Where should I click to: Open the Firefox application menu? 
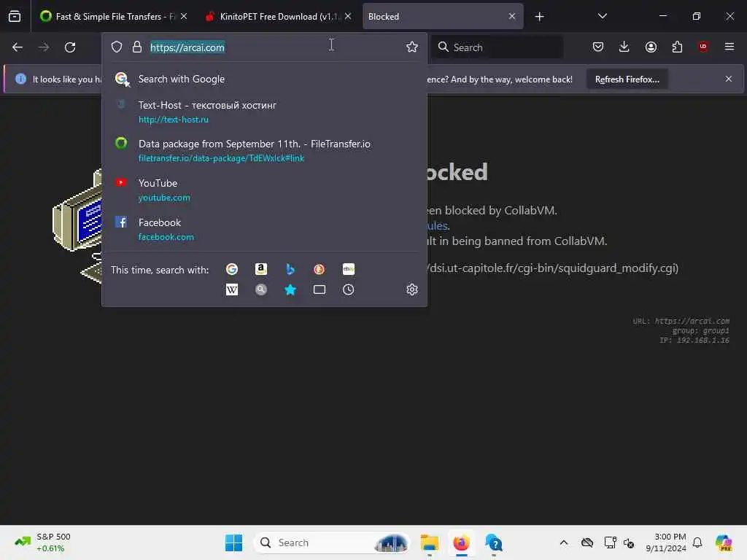click(x=729, y=47)
